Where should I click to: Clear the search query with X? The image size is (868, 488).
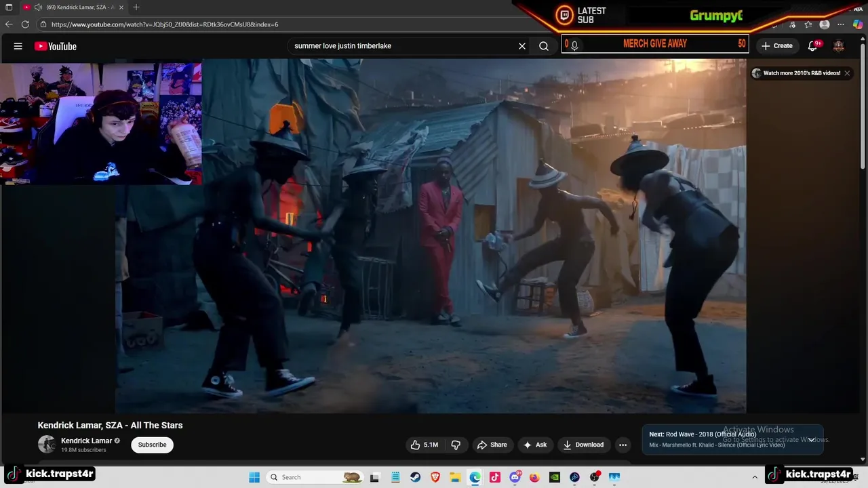tap(522, 46)
